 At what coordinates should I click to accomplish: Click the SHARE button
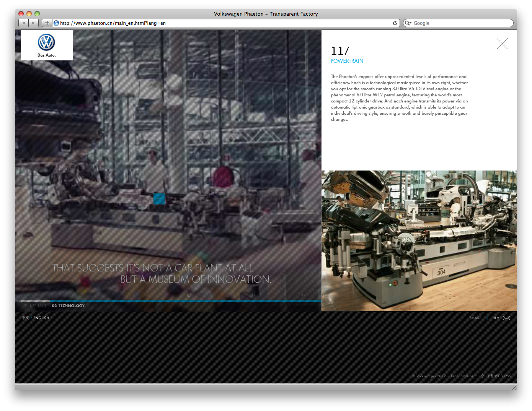tap(475, 318)
